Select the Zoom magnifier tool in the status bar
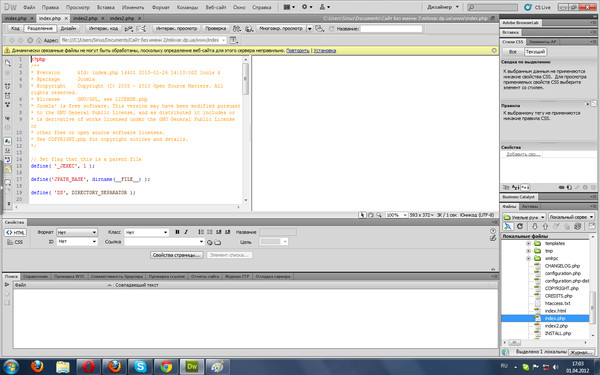 (378, 215)
